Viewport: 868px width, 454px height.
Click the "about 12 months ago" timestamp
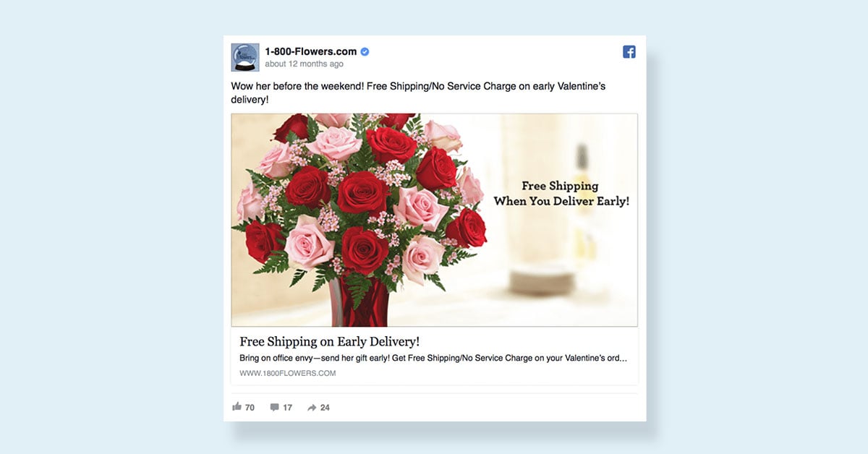(304, 64)
